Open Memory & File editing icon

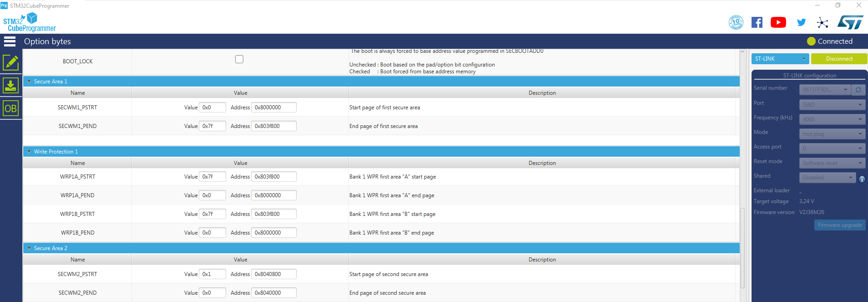coord(10,62)
